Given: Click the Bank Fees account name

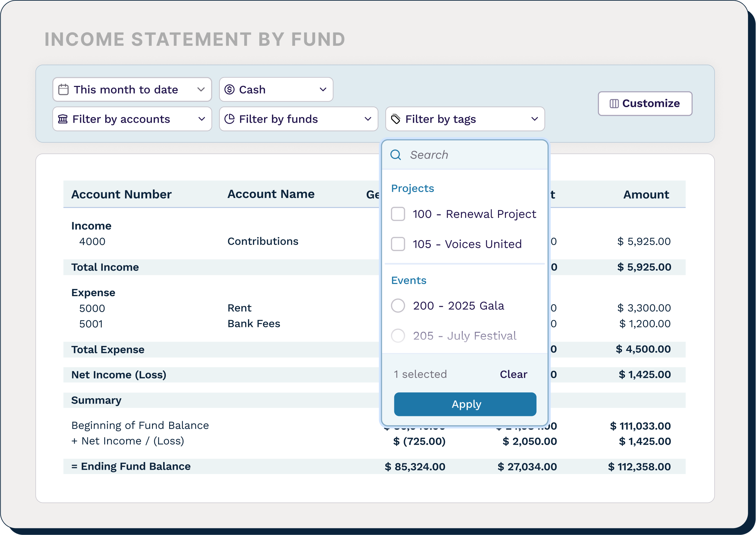Looking at the screenshot, I should coord(254,324).
